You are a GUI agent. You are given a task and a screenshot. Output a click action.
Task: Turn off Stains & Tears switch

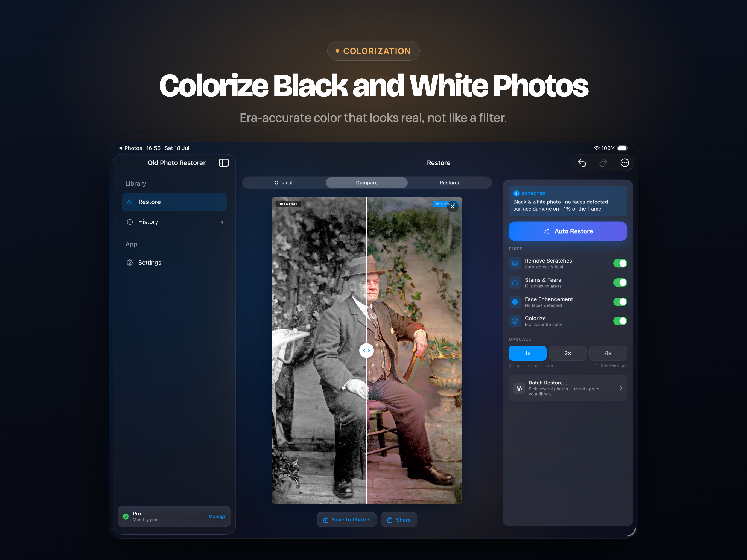tap(620, 283)
